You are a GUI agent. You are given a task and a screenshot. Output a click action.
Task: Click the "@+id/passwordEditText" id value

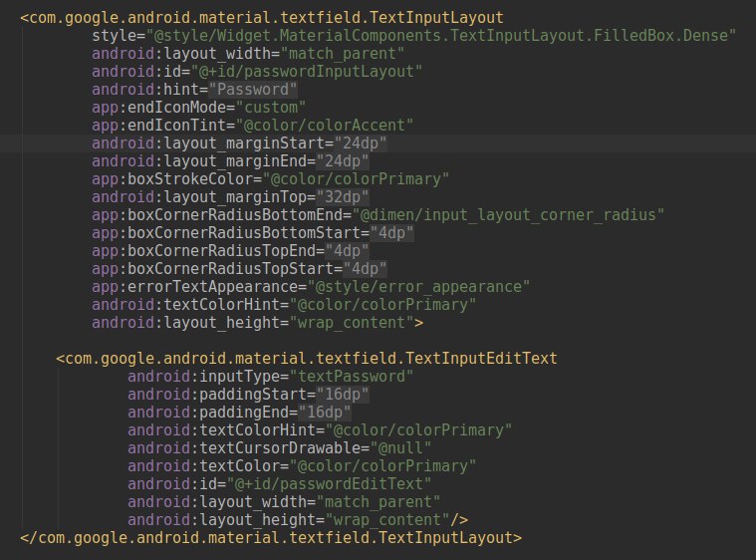pos(329,484)
